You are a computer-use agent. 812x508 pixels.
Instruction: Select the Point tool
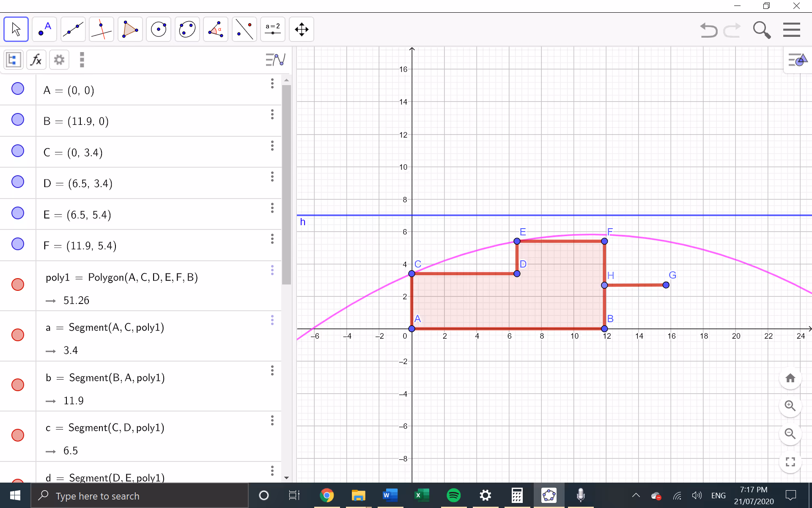44,29
